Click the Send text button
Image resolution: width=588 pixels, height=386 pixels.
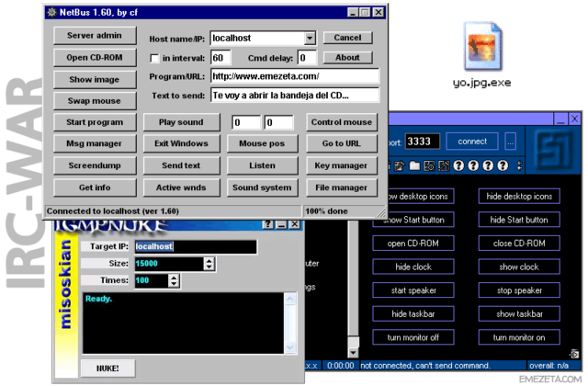pos(181,165)
